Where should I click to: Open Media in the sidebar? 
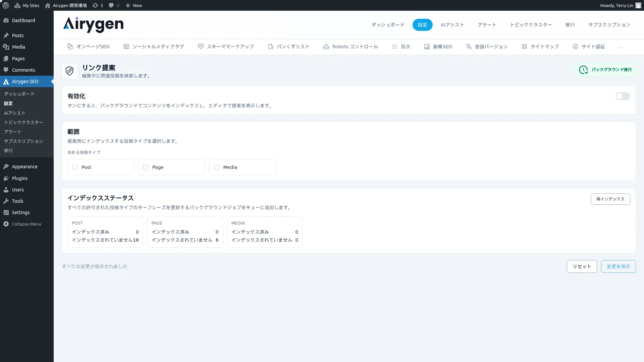(x=27, y=47)
